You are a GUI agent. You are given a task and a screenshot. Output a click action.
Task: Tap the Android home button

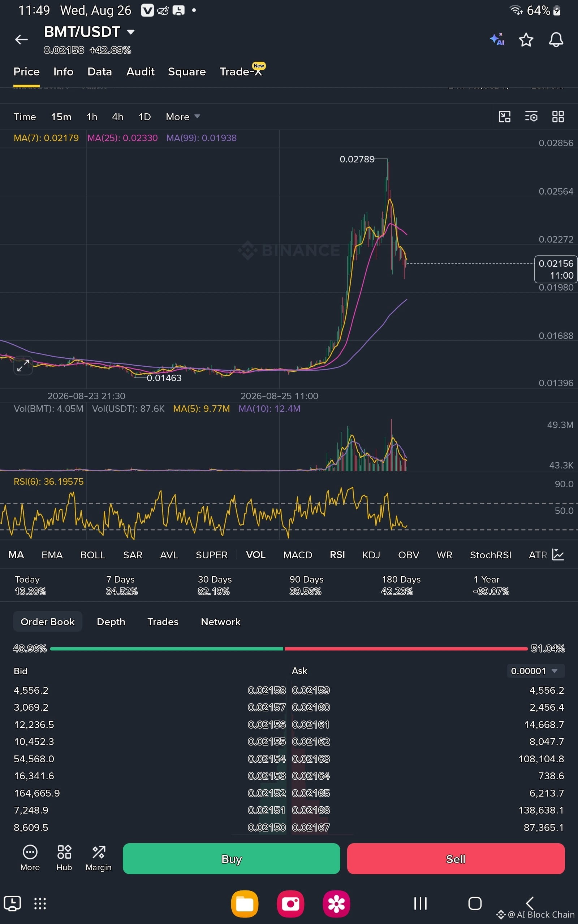click(475, 903)
